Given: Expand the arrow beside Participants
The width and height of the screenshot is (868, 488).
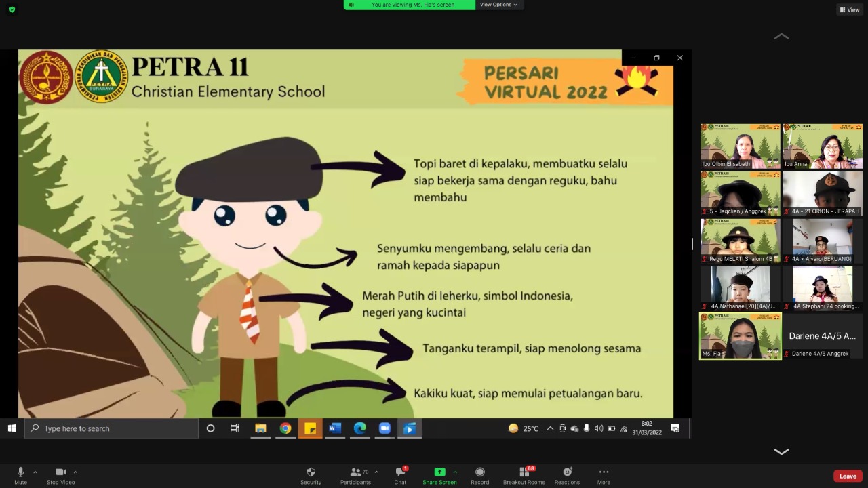Looking at the screenshot, I should [376, 472].
